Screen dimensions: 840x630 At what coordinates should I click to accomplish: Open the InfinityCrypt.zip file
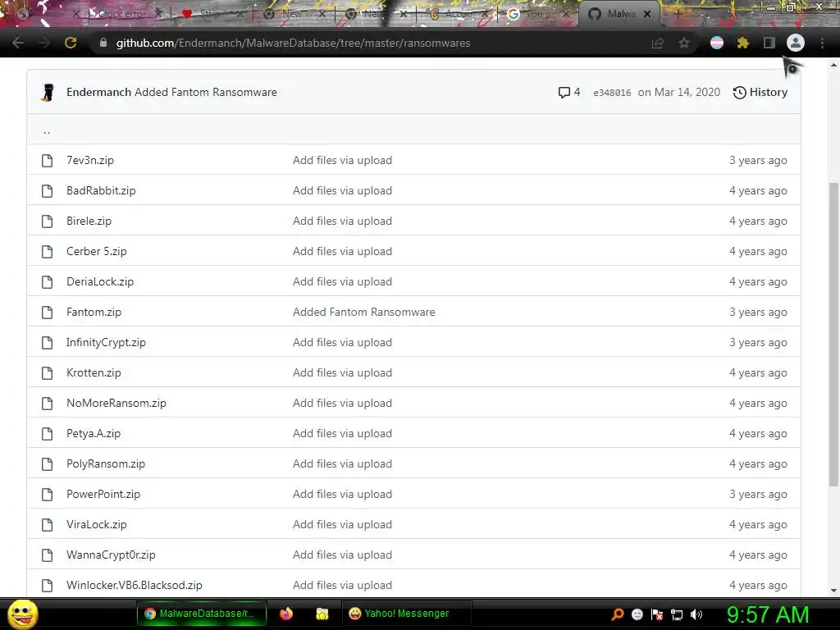click(106, 342)
